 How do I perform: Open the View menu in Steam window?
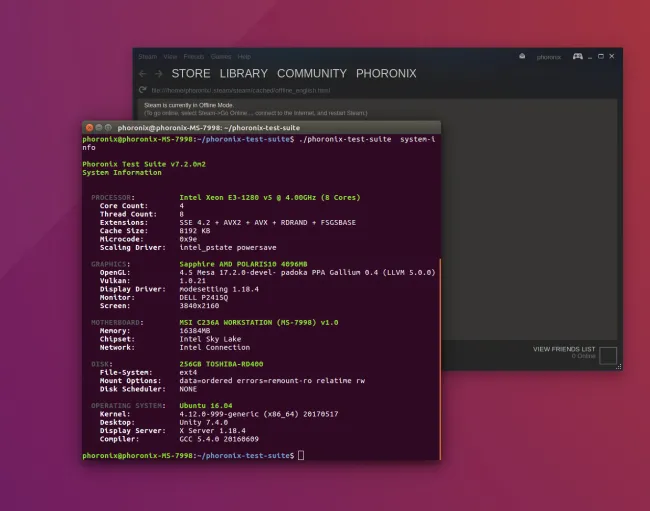170,57
